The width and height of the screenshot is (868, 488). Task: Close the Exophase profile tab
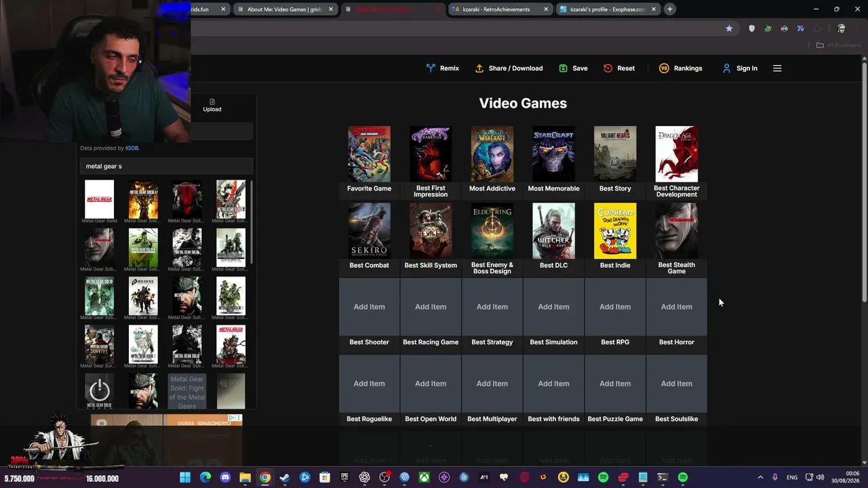(654, 9)
